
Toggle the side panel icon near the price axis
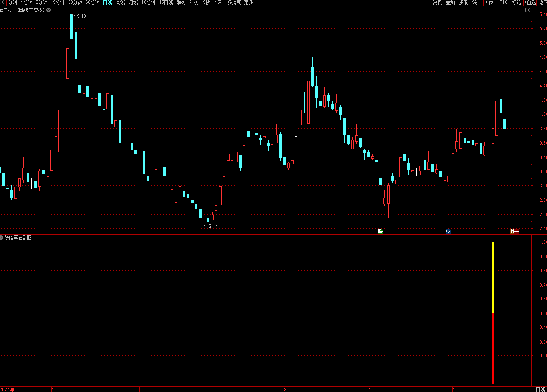pos(527,10)
